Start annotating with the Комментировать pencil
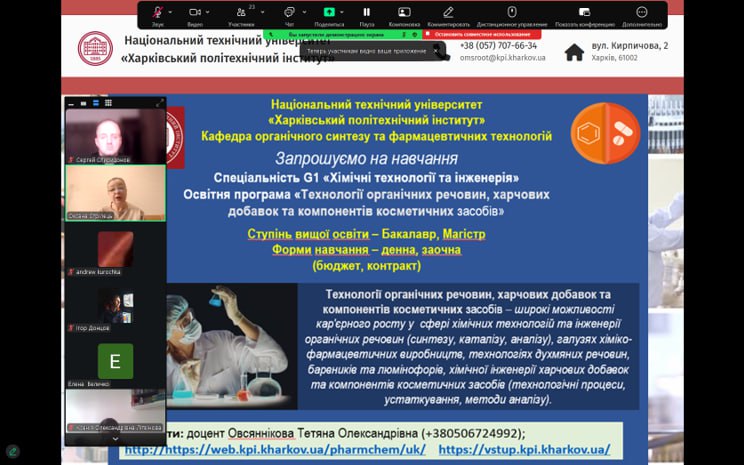744x465 pixels. pyautogui.click(x=448, y=12)
